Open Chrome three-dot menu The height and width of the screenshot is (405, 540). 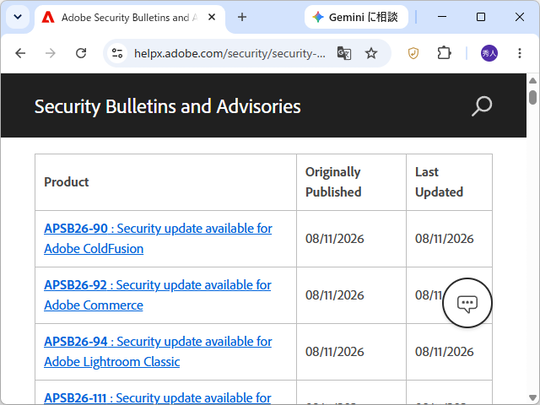(x=519, y=53)
